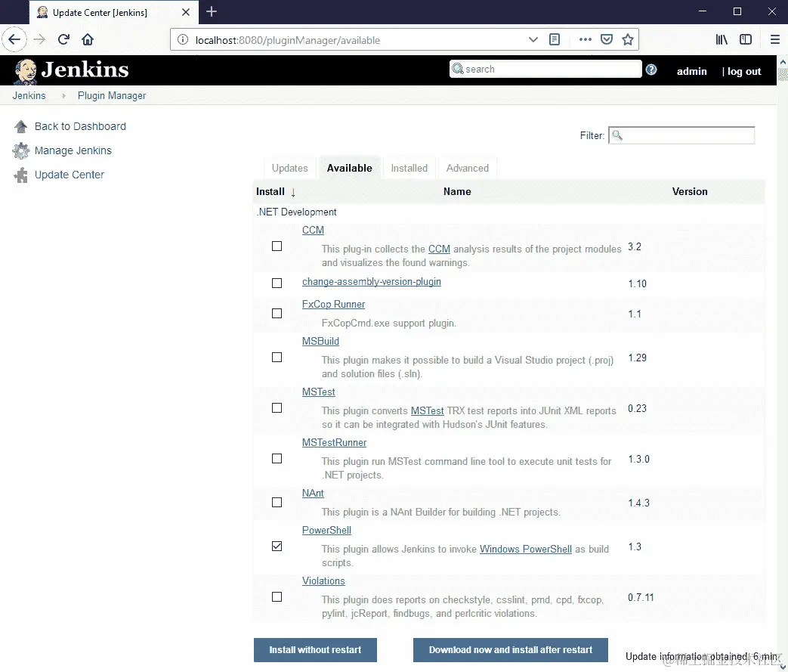Open the PowerShell plugin link
Viewport: 788px width, 672px height.
(x=326, y=530)
